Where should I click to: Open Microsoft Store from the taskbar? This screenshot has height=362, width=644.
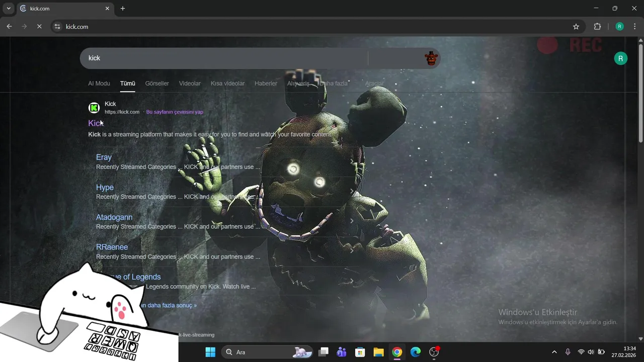pyautogui.click(x=360, y=352)
